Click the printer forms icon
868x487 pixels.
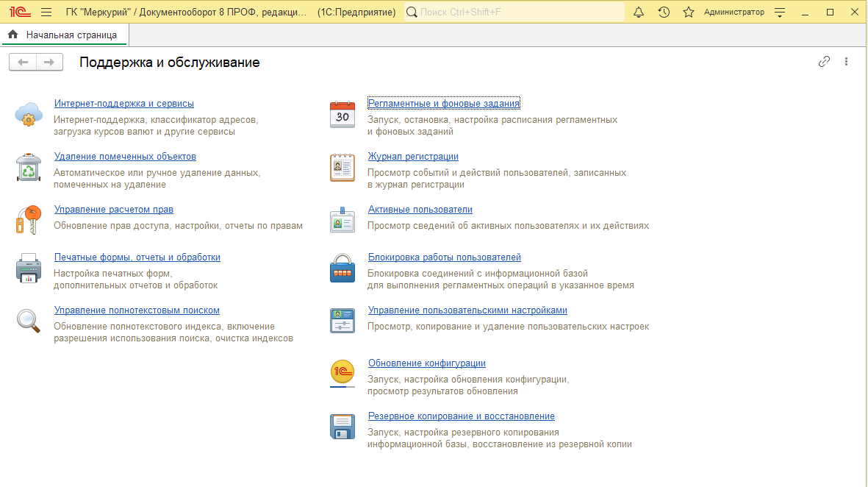[28, 269]
